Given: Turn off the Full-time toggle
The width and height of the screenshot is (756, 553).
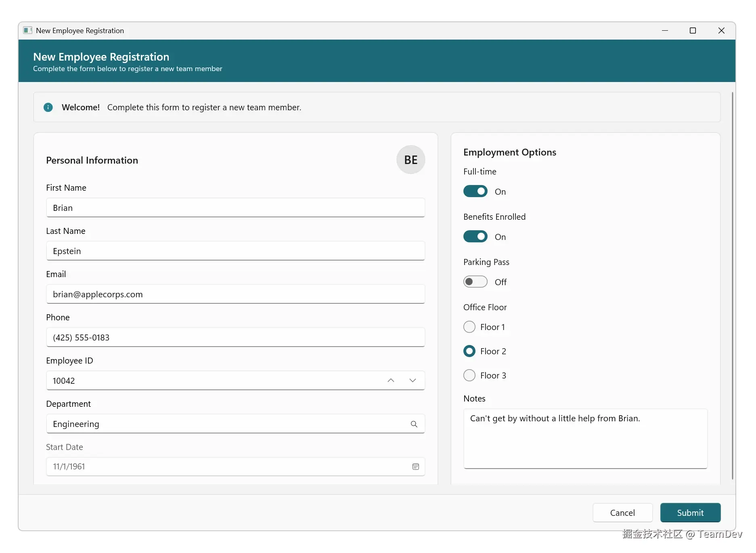Looking at the screenshot, I should pyautogui.click(x=475, y=191).
